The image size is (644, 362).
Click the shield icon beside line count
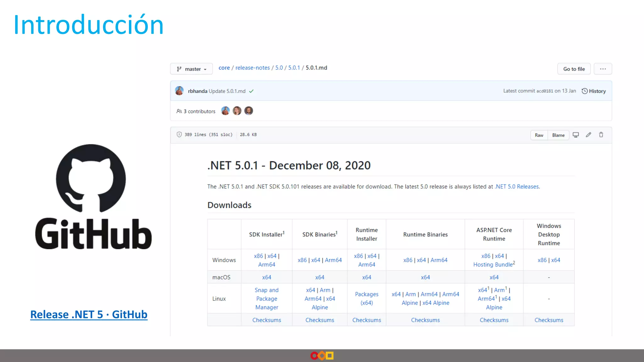coord(179,134)
